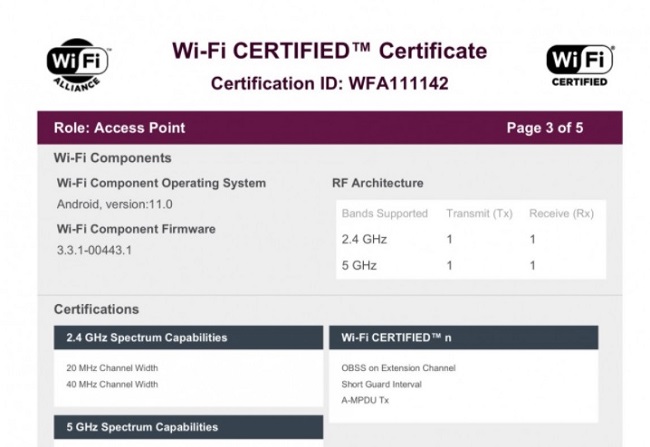Click the Wi-Fi Alliance logo
Viewport: 650px width, 447px height.
coord(78,65)
